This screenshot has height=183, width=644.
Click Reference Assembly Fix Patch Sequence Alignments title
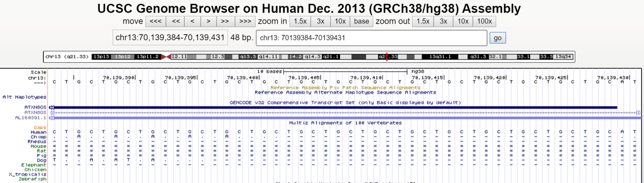pos(345,87)
